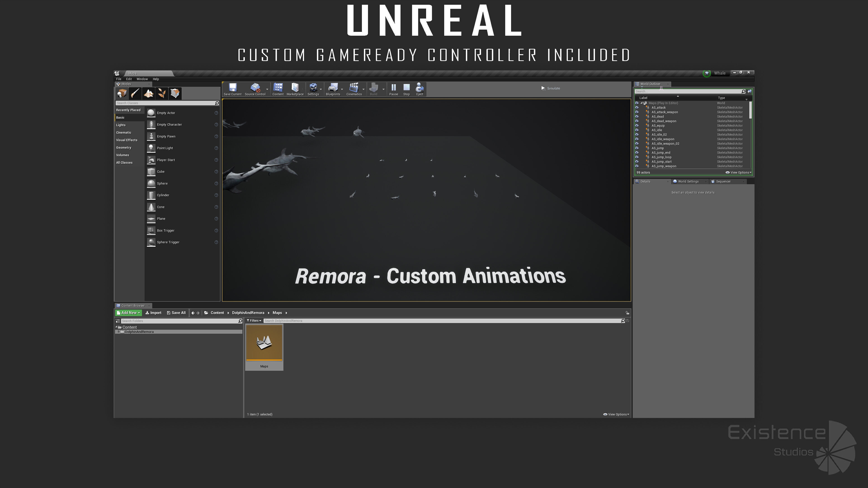
Task: Toggle visibility of the AS_jump_loop actor
Action: click(x=637, y=157)
